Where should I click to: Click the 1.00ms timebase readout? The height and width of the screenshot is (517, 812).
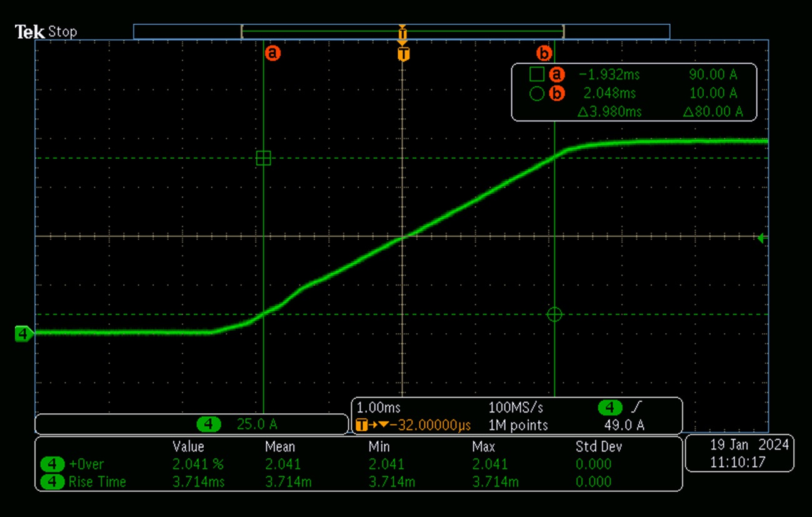378,408
